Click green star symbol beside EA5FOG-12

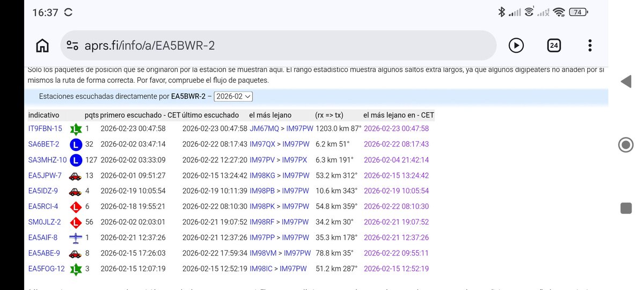(x=76, y=269)
